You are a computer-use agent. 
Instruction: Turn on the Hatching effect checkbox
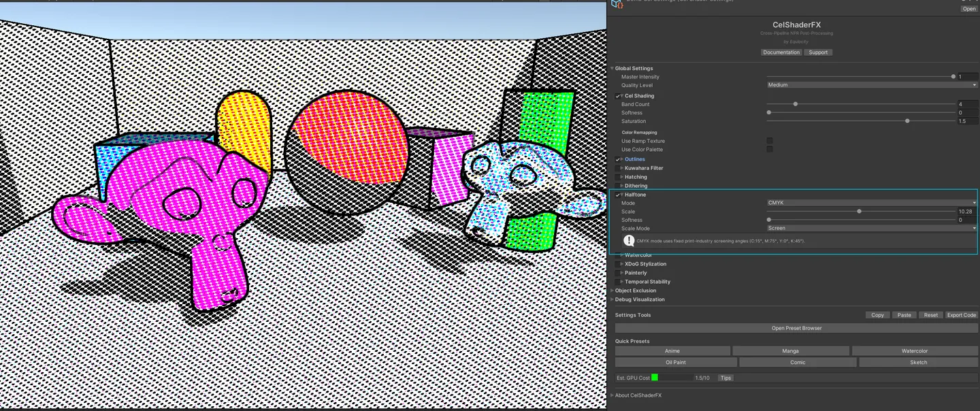pos(618,177)
